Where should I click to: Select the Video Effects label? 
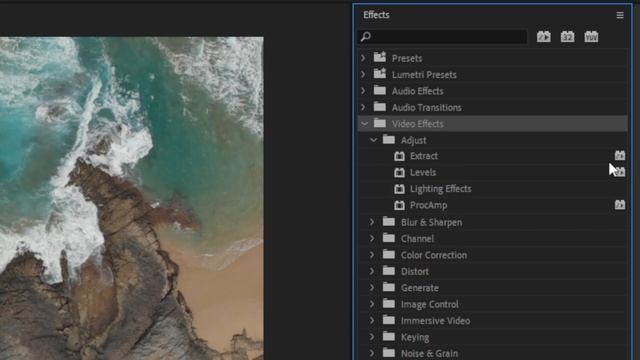point(418,124)
